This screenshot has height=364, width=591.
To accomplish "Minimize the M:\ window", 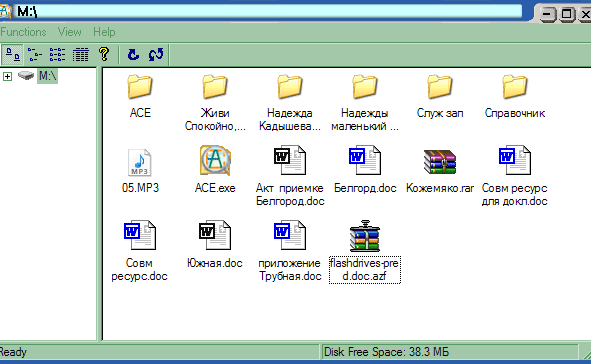I will [548, 14].
